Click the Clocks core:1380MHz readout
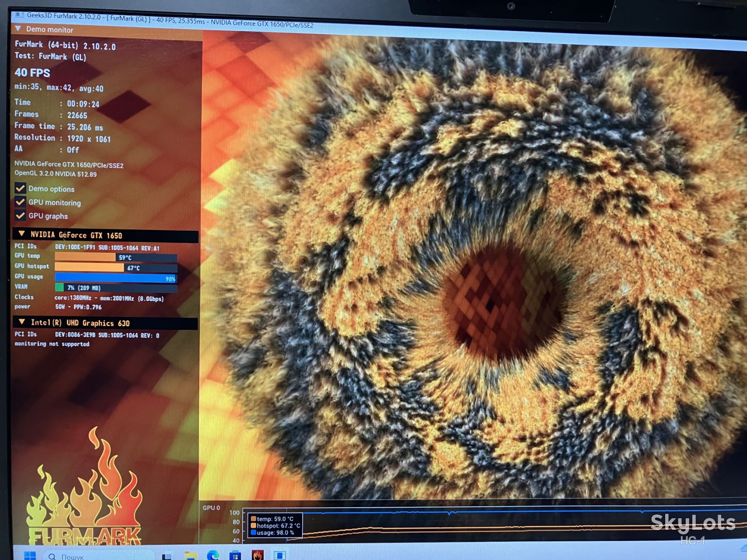 (109, 298)
